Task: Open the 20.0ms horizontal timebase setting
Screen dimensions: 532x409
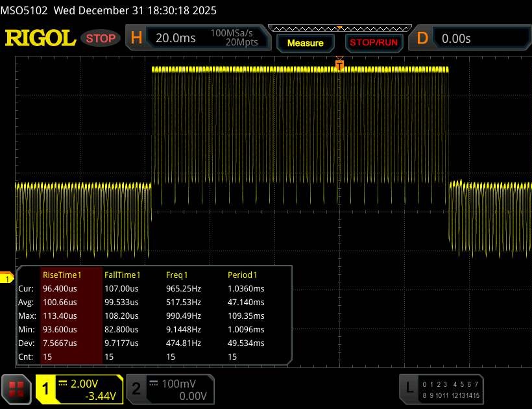Action: click(176, 38)
